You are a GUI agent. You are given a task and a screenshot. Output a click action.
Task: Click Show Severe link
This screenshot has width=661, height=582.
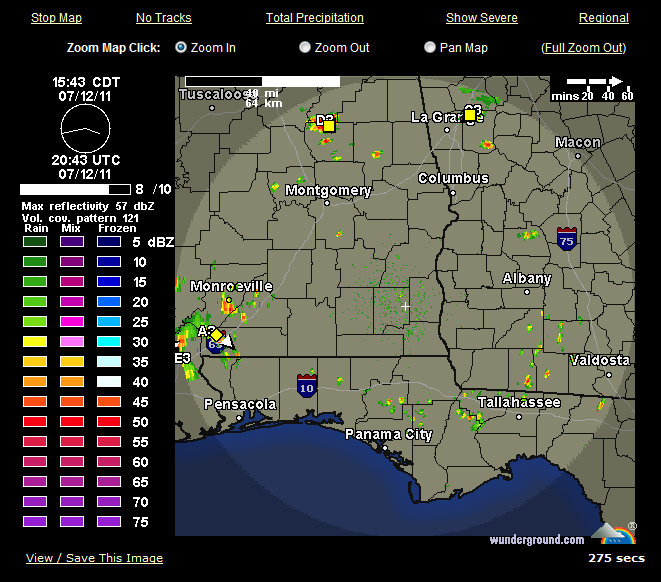click(x=481, y=18)
